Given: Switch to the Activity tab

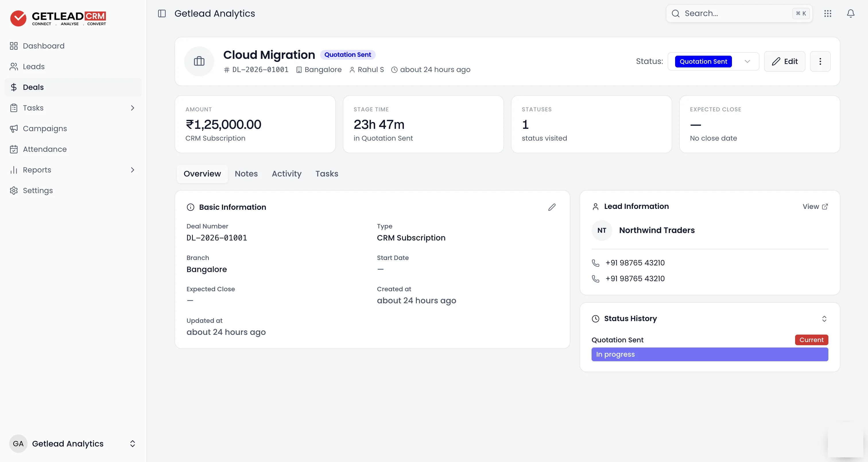Looking at the screenshot, I should point(287,174).
